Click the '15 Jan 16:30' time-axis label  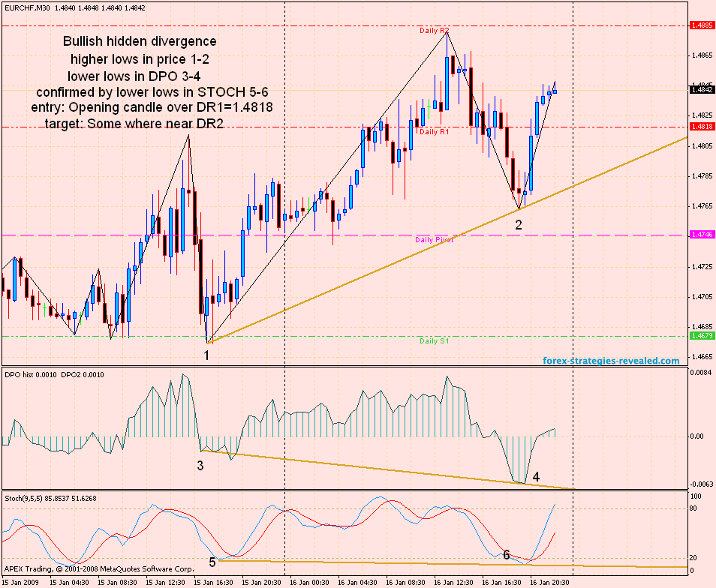(213, 583)
